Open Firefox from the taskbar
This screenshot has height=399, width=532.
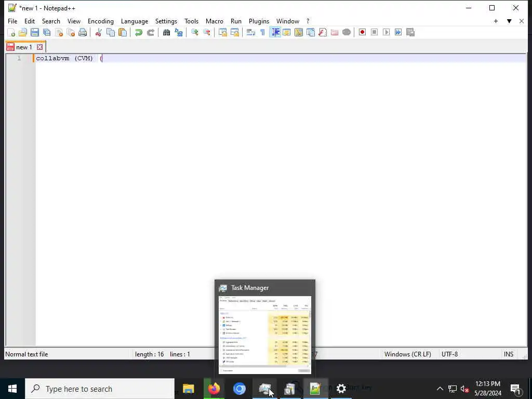[214, 389]
